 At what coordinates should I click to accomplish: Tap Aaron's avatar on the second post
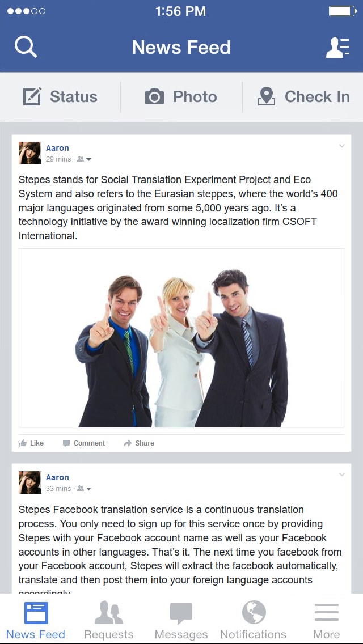coord(30,482)
